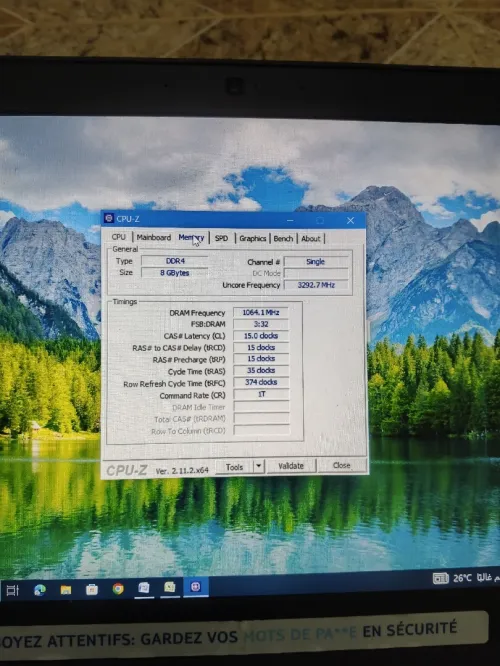The height and width of the screenshot is (666, 500).
Task: Click the Close button at bottom
Action: [x=342, y=465]
